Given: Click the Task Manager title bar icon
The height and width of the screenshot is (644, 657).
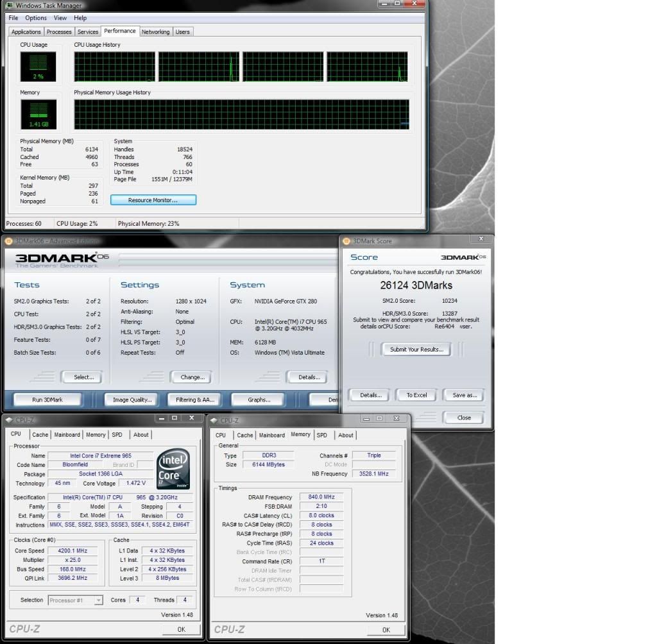Looking at the screenshot, I should [x=10, y=5].
